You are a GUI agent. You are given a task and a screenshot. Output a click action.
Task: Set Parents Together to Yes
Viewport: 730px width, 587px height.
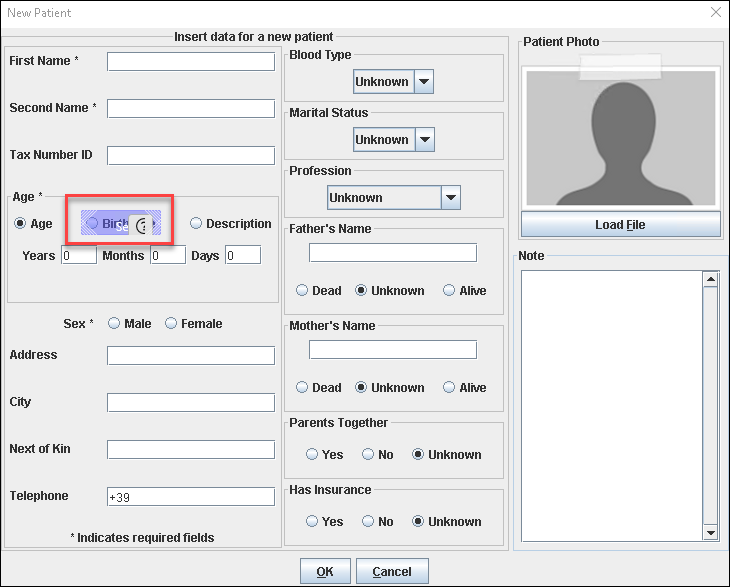click(313, 455)
